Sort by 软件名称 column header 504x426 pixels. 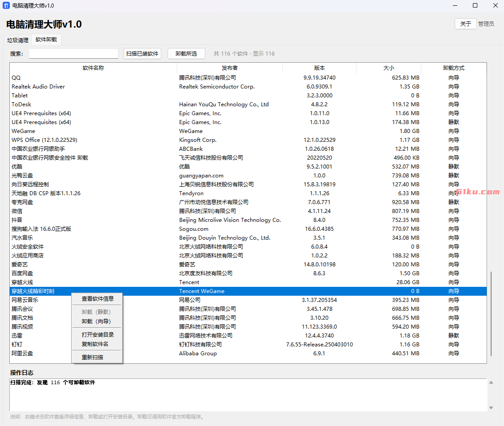93,68
